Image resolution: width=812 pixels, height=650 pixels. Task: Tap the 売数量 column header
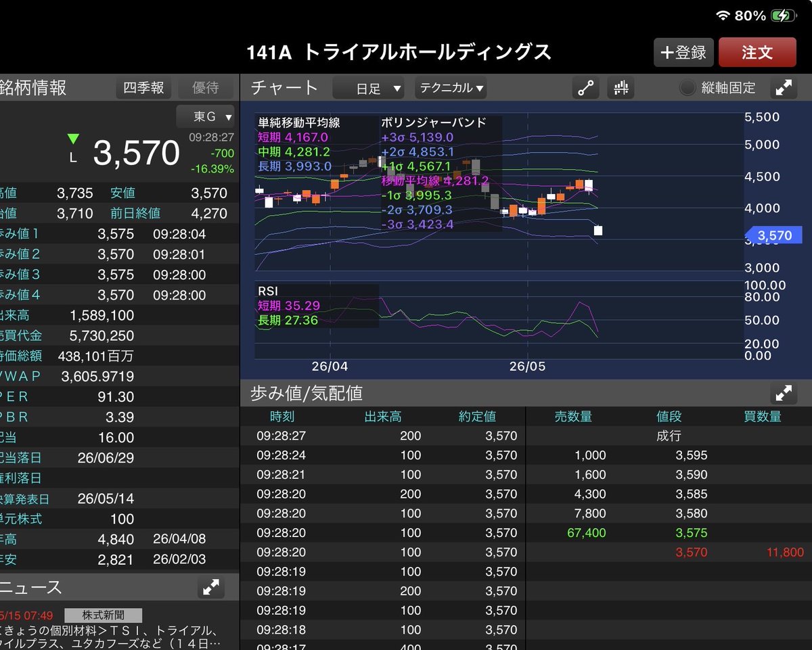[x=573, y=417]
